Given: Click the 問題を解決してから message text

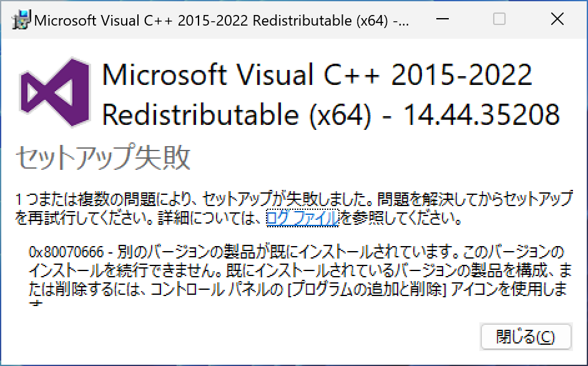Looking at the screenshot, I should click(x=439, y=199).
